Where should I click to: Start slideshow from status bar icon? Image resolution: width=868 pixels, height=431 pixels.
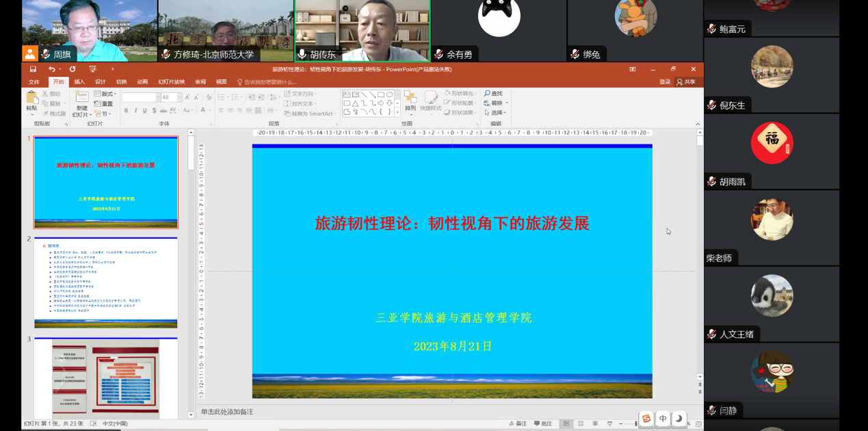tap(609, 424)
